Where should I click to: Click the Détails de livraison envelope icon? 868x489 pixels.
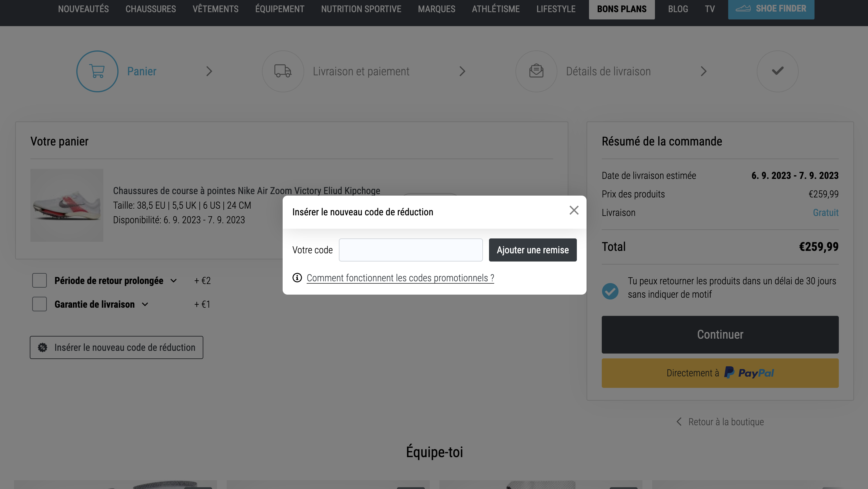[536, 71]
